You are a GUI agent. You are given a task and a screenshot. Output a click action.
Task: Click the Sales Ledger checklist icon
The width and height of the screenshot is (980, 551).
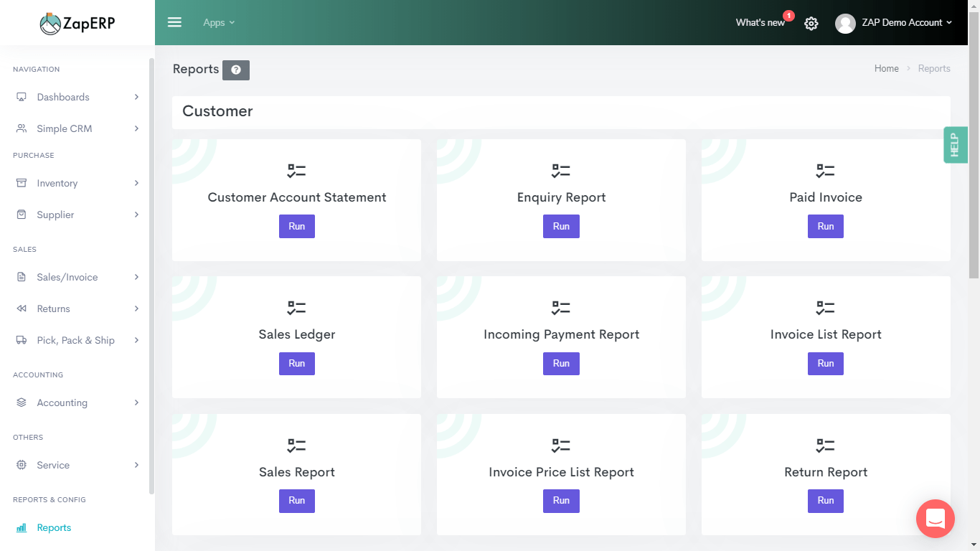coord(296,308)
